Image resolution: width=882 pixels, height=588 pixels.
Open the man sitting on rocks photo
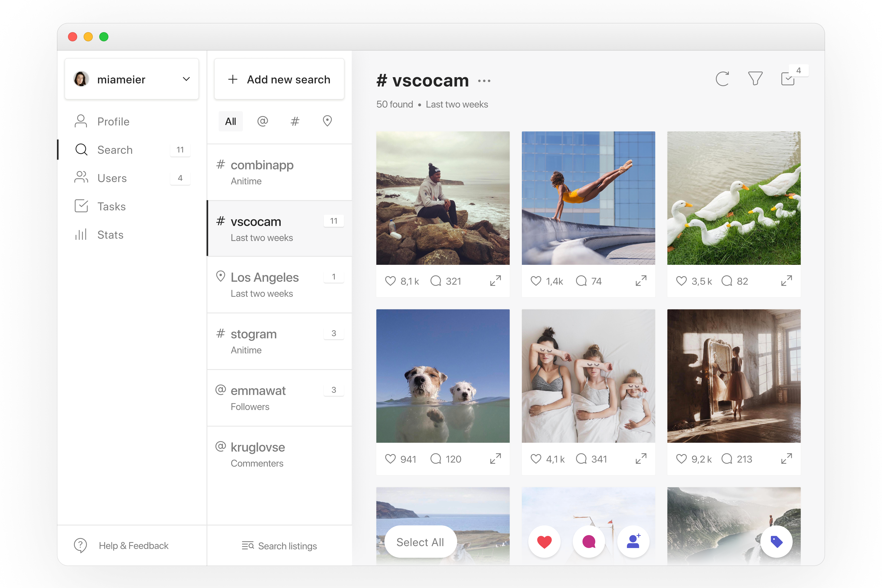443,198
